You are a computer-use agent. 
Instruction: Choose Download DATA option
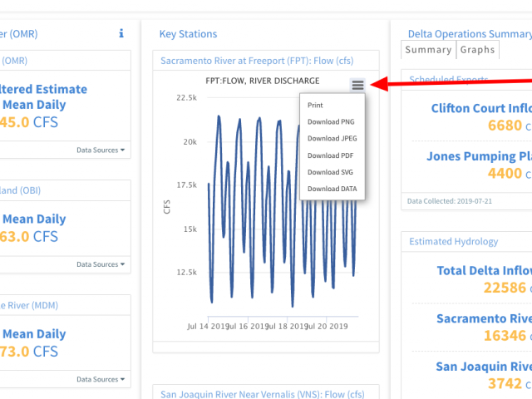[x=332, y=189]
